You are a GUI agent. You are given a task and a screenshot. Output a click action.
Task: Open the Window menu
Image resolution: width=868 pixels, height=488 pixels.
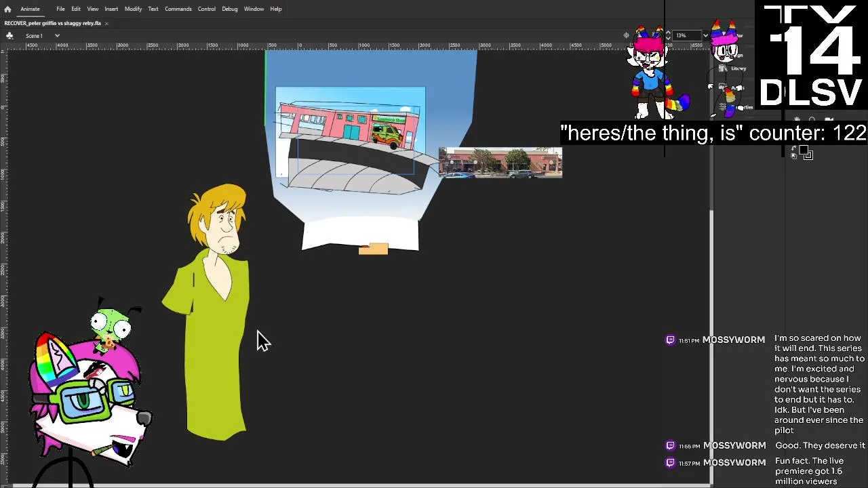tap(254, 9)
